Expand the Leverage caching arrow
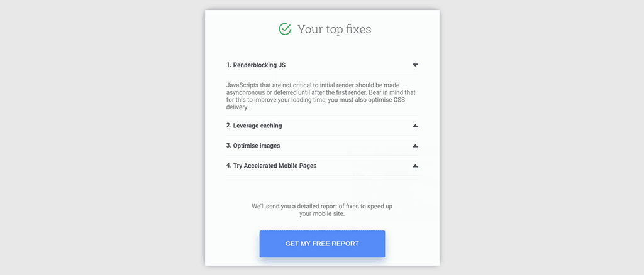Viewport: 644px width, 275px height. tap(415, 126)
